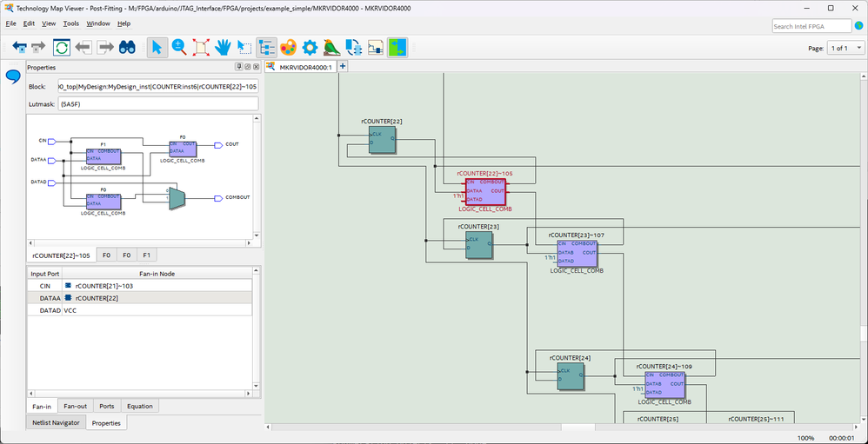Click the bird's eye view icon
Screen dimensions: 868x444
point(331,47)
